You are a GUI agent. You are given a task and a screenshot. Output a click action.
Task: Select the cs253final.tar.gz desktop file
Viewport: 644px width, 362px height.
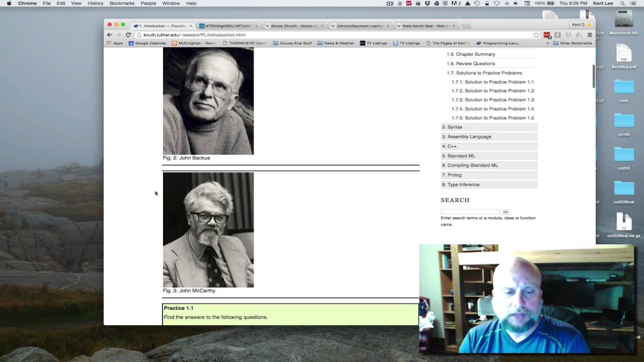(624, 225)
